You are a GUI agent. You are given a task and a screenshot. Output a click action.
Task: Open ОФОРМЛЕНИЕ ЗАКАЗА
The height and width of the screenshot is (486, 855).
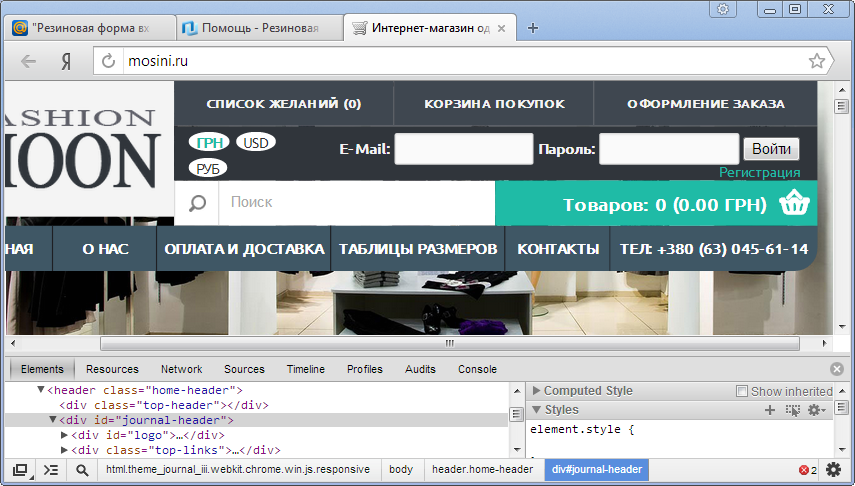coord(706,104)
